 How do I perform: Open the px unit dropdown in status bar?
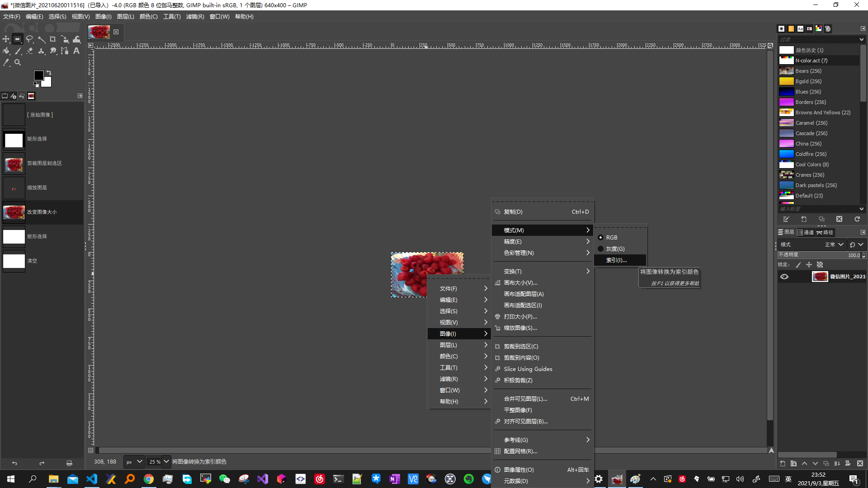135,461
